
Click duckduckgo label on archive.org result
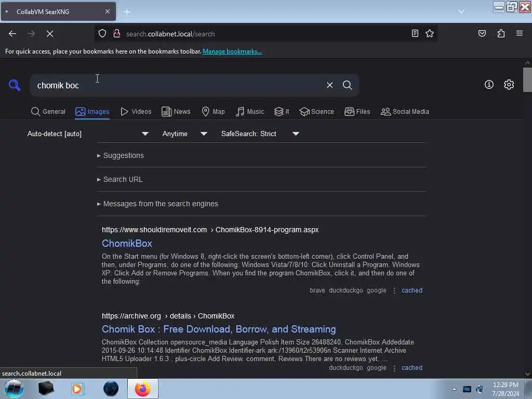click(345, 368)
